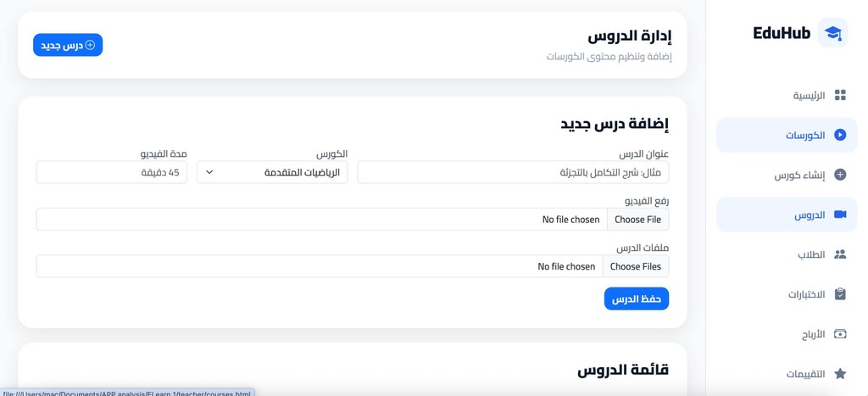Click the درس جديد button
The width and height of the screenshot is (868, 396).
pos(68,45)
